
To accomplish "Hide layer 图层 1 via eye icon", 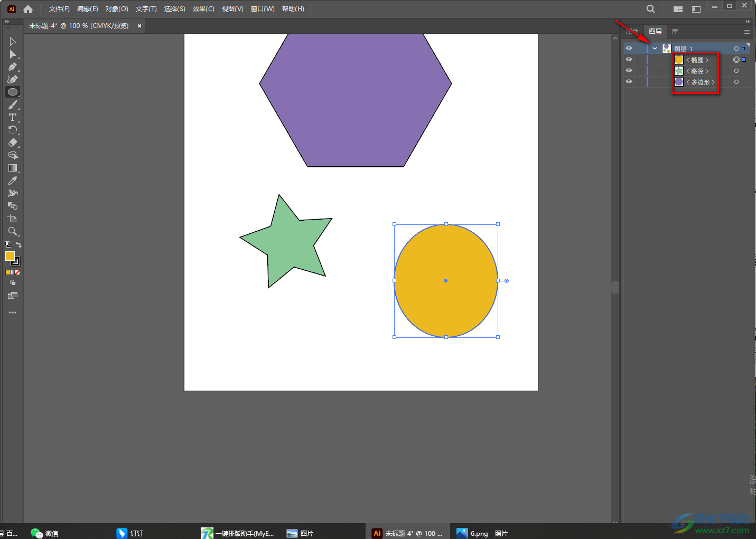I will pyautogui.click(x=629, y=48).
